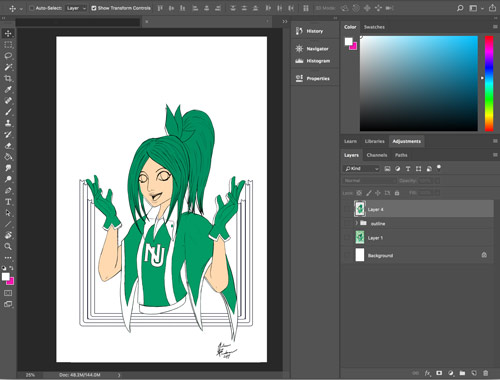Select the Eraser tool

point(8,146)
